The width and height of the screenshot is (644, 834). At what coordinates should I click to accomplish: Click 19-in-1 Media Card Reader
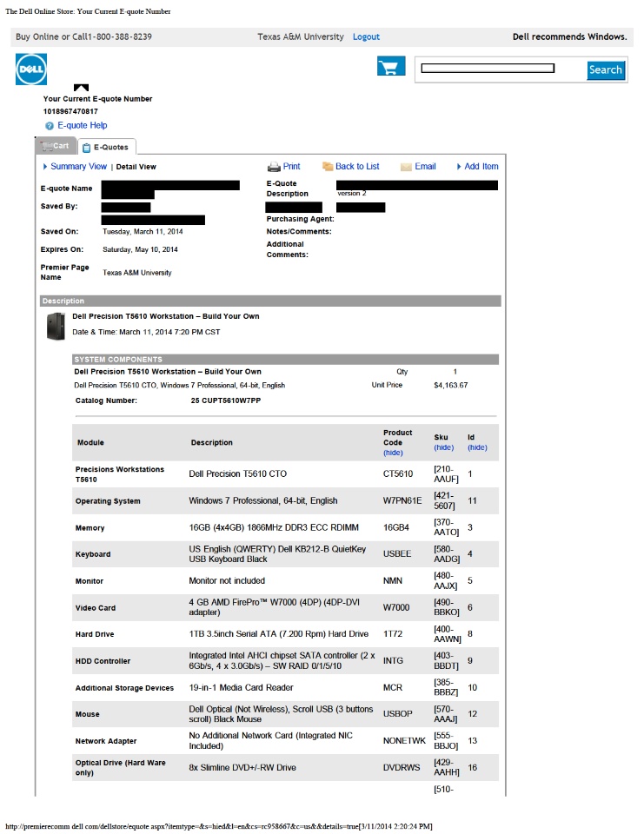(x=241, y=688)
